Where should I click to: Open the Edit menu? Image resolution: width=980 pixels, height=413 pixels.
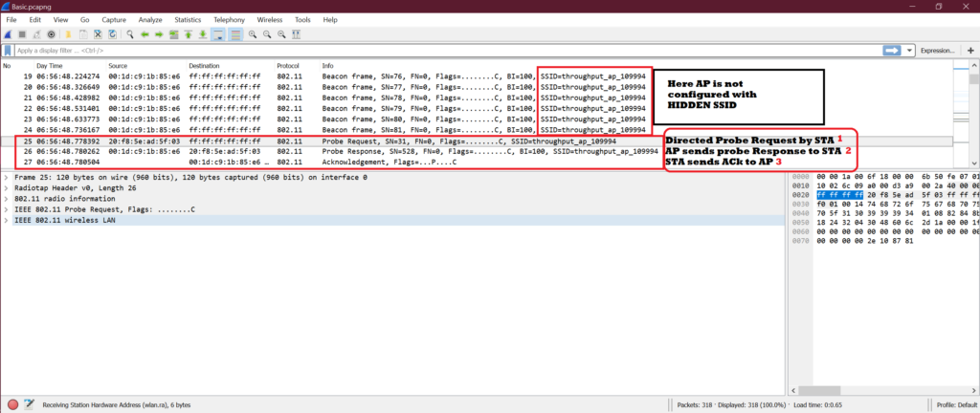35,20
